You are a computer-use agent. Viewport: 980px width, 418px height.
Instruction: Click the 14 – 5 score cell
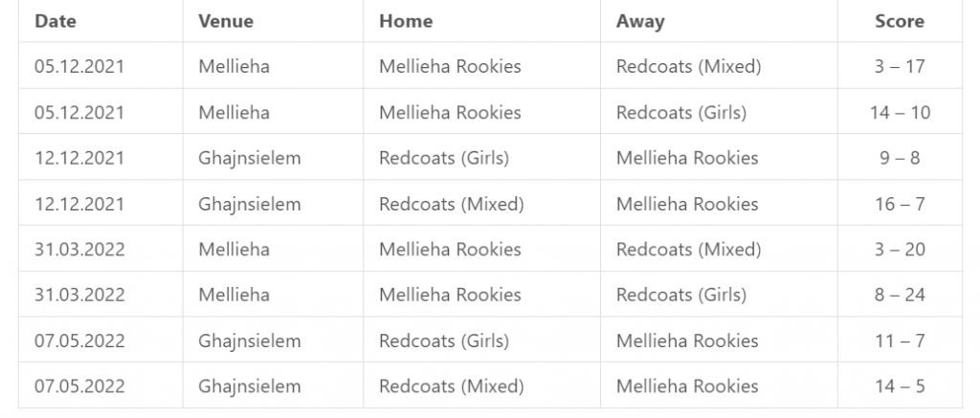900,386
